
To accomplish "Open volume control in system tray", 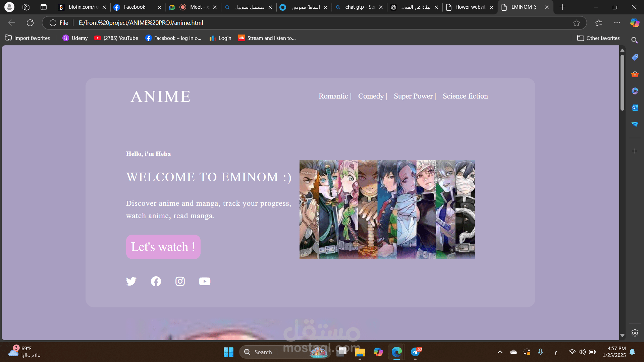I will [582, 352].
